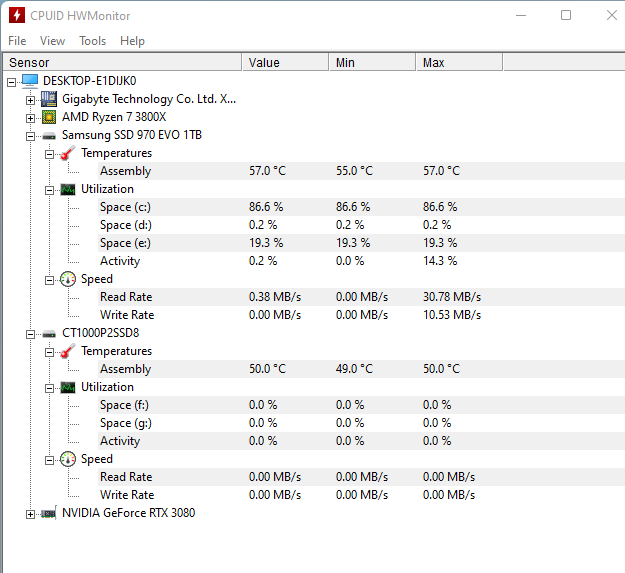This screenshot has width=625, height=573.
Task: Collapse Samsung SSD Temperatures section
Action: pos(49,155)
